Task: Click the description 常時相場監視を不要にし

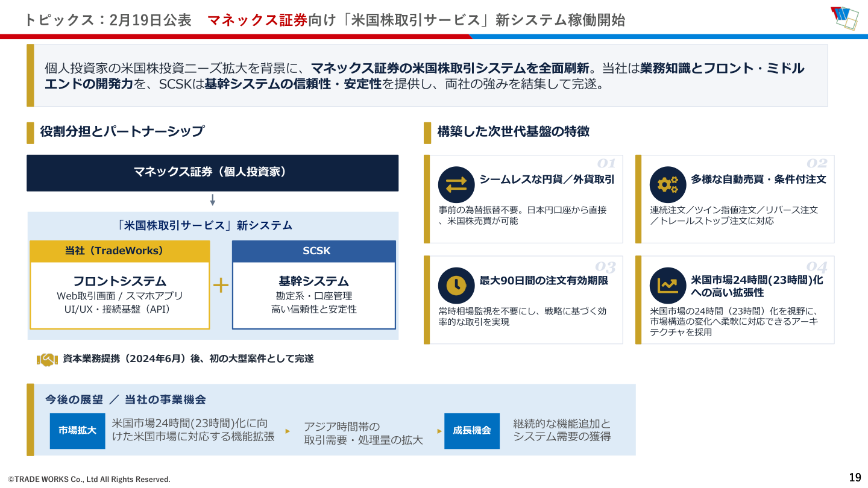Action: point(523,316)
